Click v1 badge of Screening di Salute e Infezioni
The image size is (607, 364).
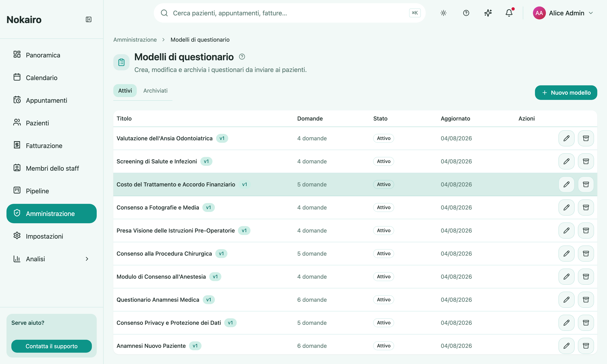pyautogui.click(x=206, y=161)
